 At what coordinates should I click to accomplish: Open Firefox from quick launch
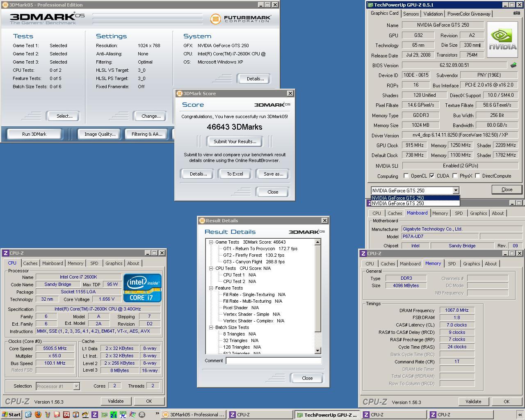click(38, 415)
